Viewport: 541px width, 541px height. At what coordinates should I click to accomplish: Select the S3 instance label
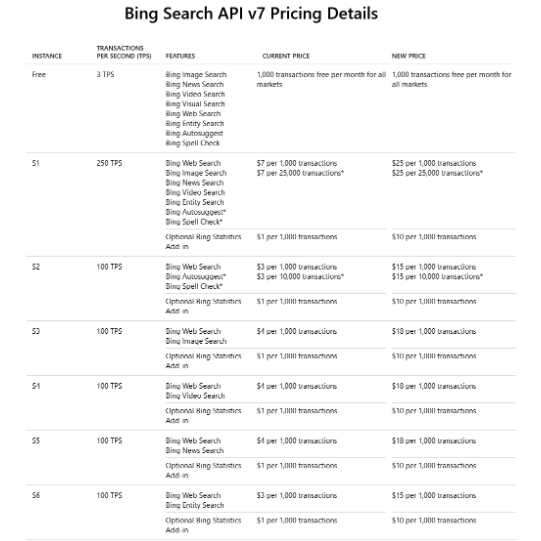click(x=36, y=331)
